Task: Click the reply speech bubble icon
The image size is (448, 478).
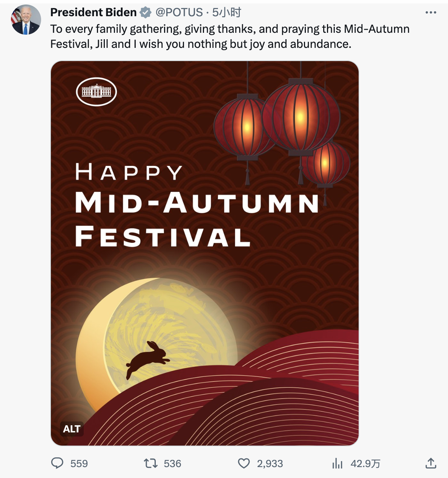Action: coord(57,463)
